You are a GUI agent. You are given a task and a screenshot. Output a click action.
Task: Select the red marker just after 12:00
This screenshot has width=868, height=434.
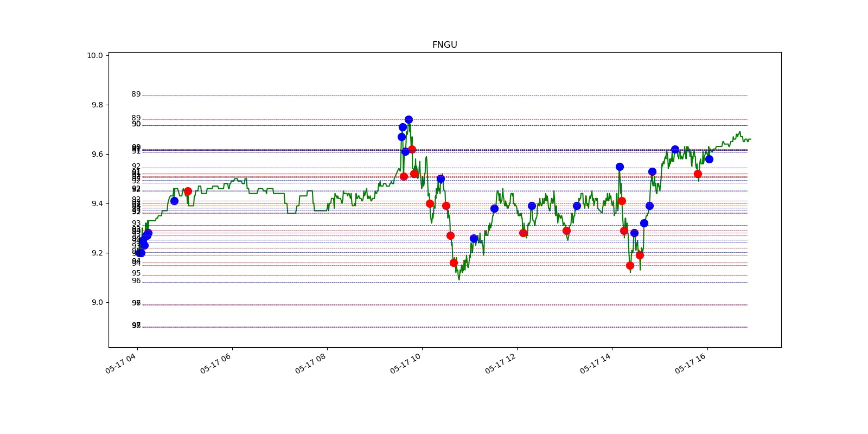click(x=523, y=233)
